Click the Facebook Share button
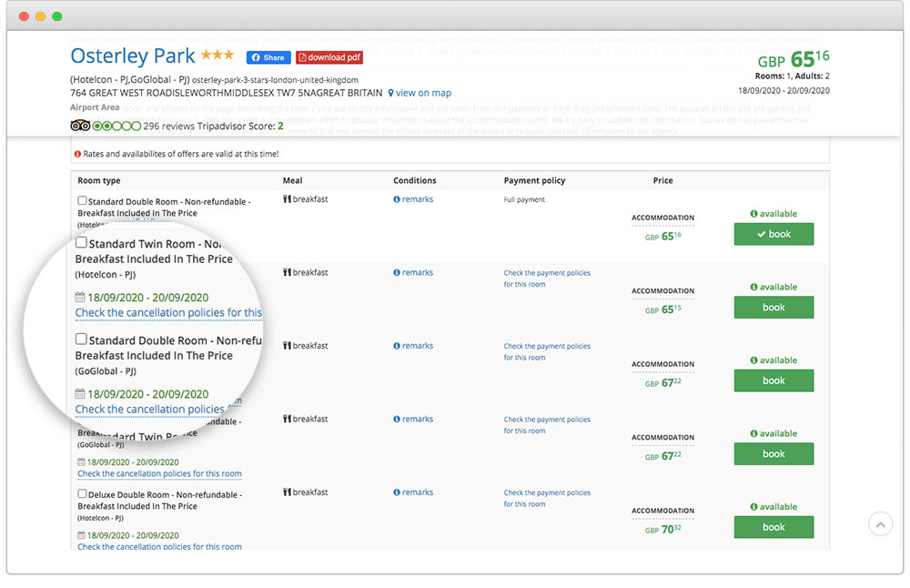Screen dimensions: 910x588 pyautogui.click(x=268, y=57)
